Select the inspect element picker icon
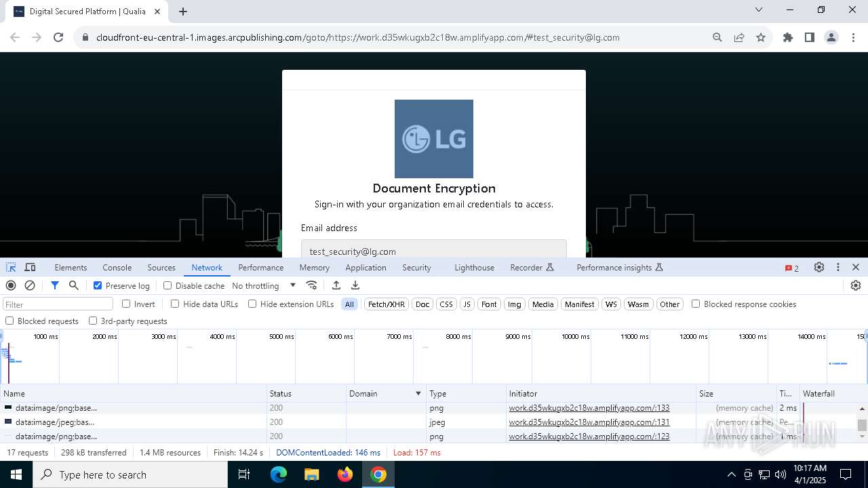 [x=11, y=268]
